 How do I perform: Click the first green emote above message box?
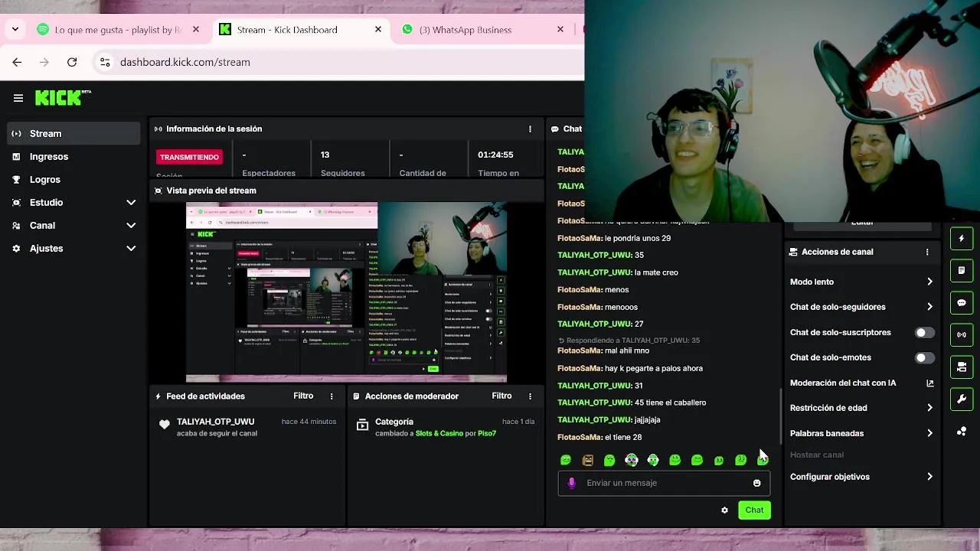[566, 460]
